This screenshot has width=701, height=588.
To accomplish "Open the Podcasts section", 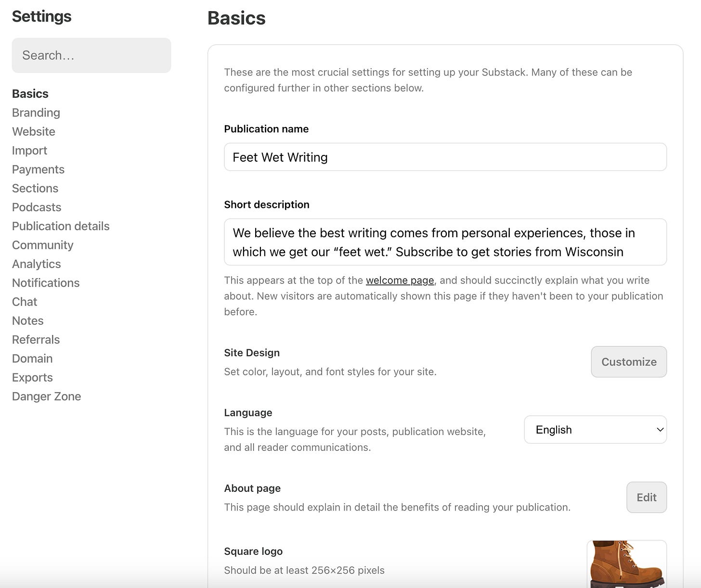I will click(x=36, y=207).
